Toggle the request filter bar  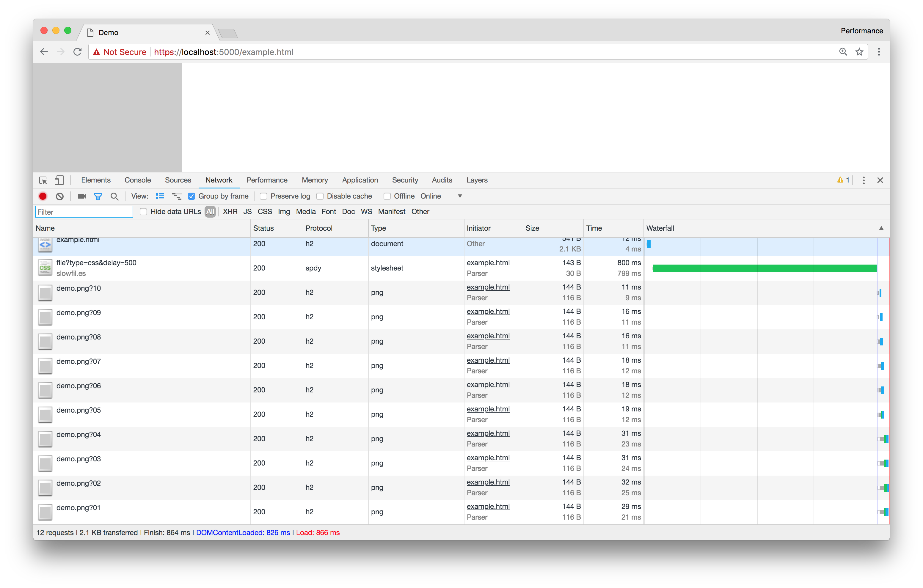click(x=98, y=196)
